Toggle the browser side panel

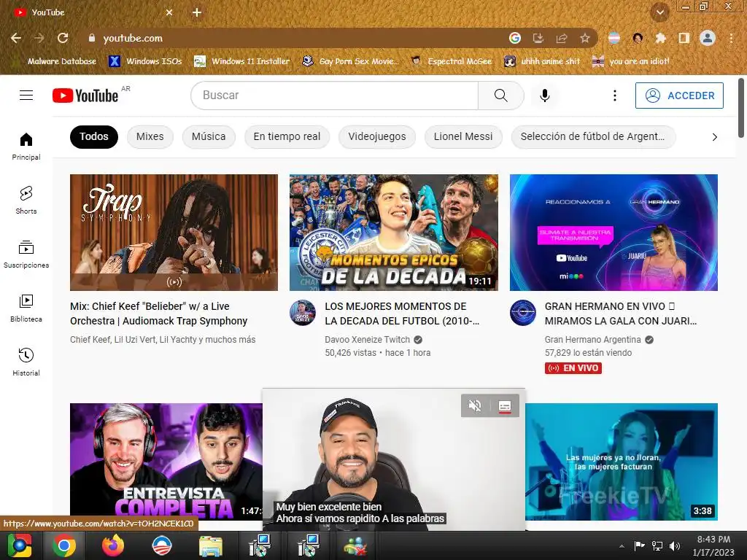[684, 38]
